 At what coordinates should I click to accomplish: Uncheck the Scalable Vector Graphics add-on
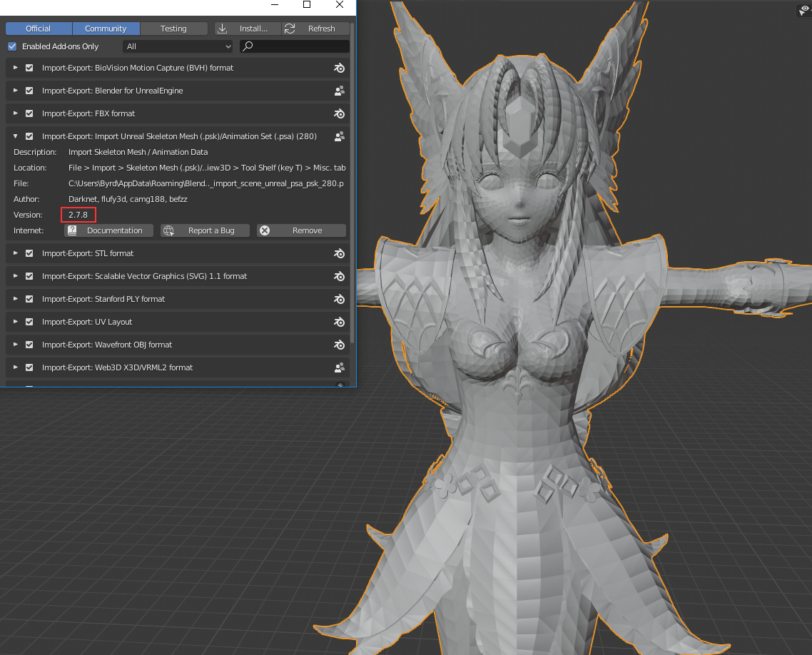pos(29,276)
